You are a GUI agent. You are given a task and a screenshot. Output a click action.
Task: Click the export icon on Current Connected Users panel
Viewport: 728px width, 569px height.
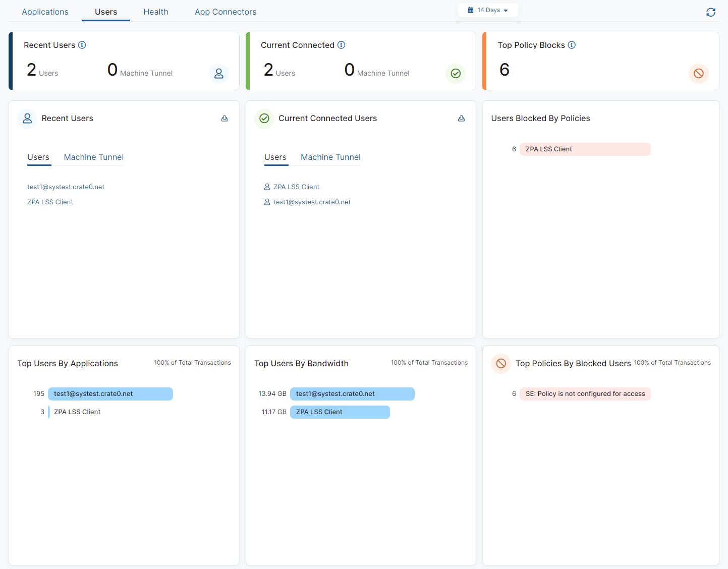(461, 119)
